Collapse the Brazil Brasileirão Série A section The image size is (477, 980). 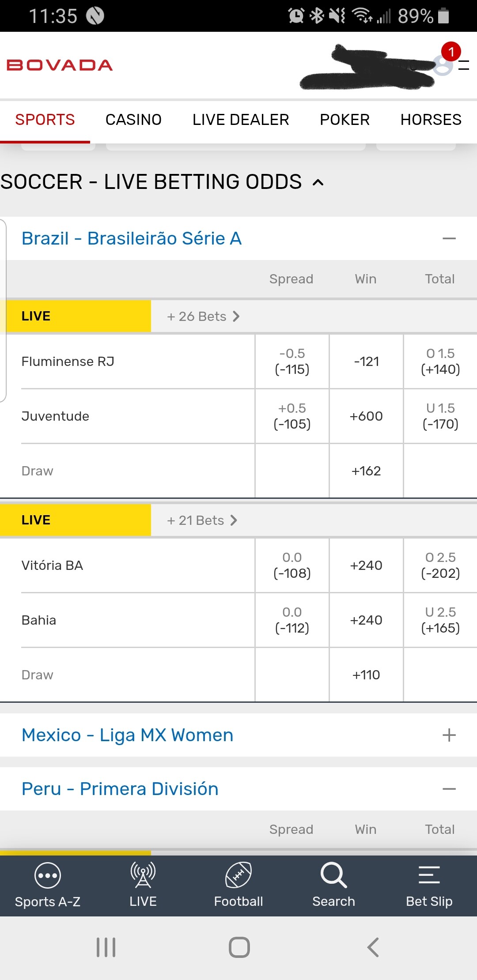point(449,238)
